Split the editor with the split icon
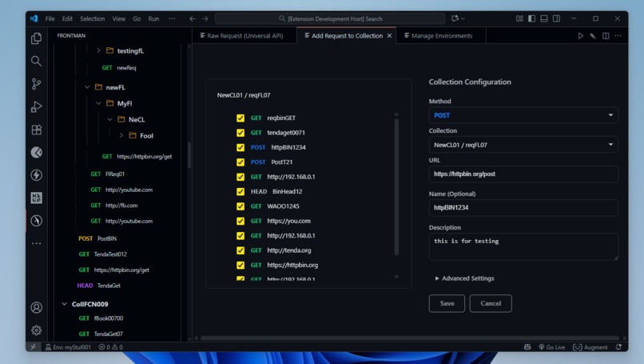The width and height of the screenshot is (644, 364). [606, 36]
